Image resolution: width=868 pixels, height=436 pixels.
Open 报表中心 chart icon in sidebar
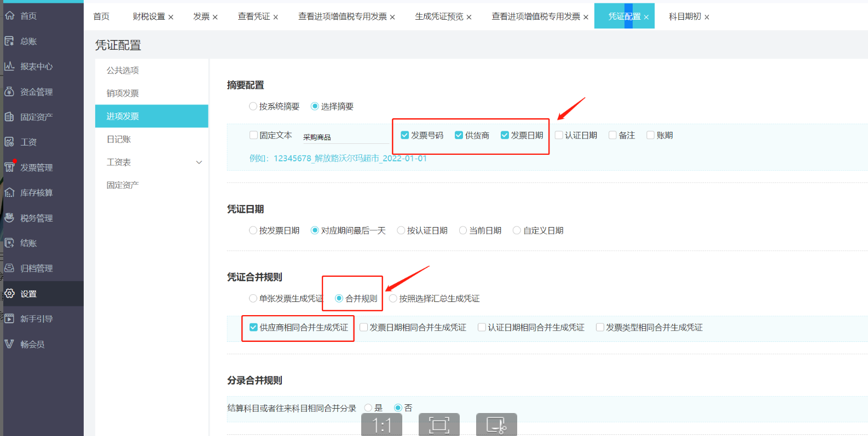(9, 66)
